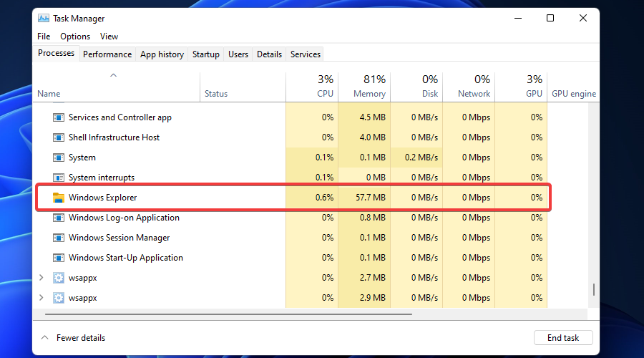Select the Windows Explorer process name

tap(102, 198)
